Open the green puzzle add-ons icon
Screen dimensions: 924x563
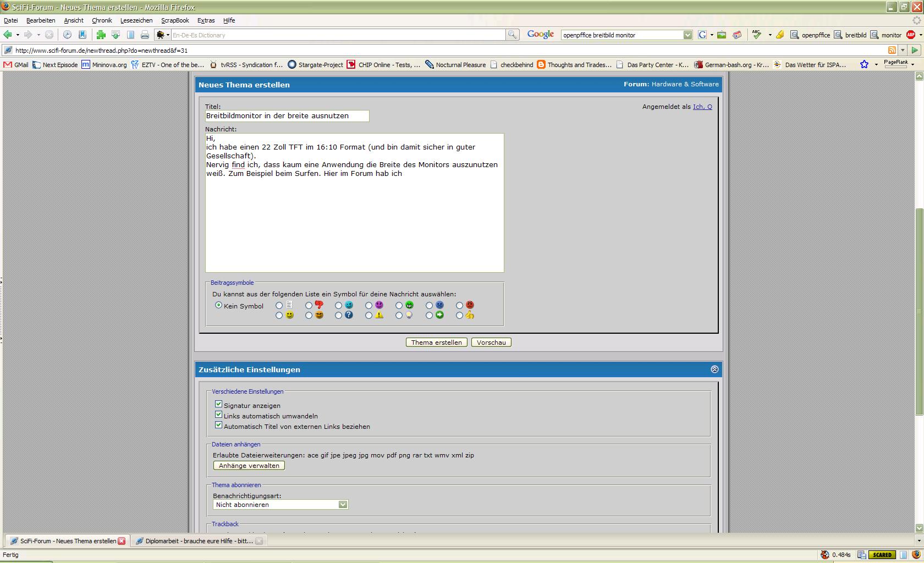point(101,35)
